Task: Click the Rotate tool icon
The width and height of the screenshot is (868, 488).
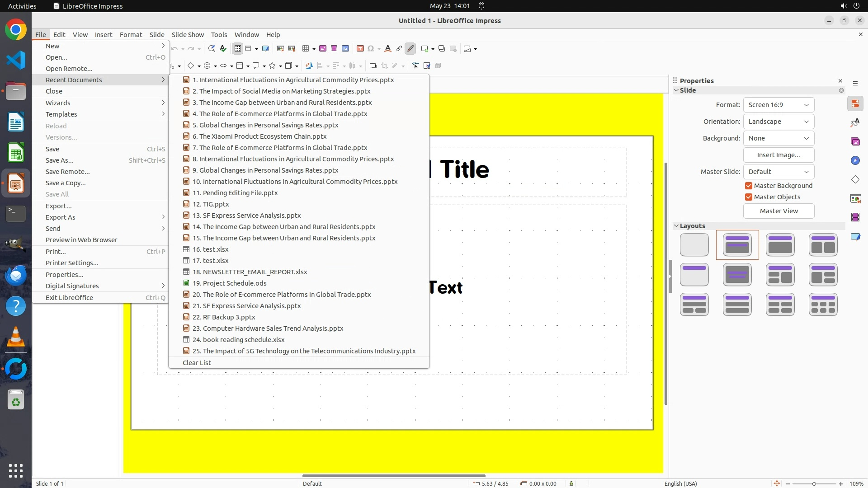Action: coord(309,66)
